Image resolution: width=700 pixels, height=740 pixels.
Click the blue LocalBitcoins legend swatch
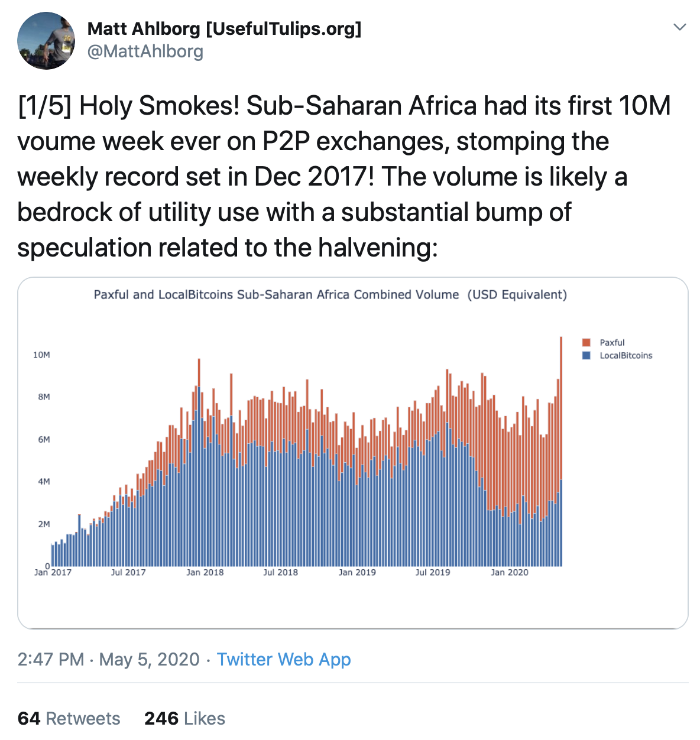tap(586, 356)
